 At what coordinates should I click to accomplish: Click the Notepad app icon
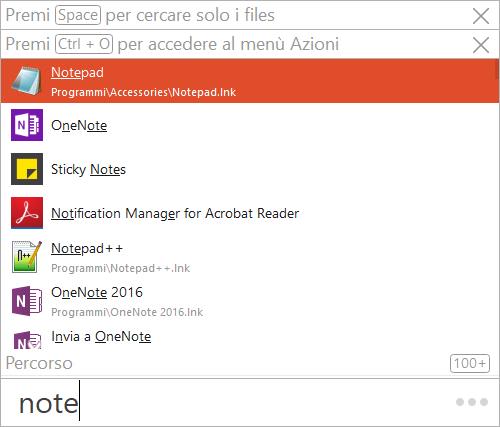point(27,81)
